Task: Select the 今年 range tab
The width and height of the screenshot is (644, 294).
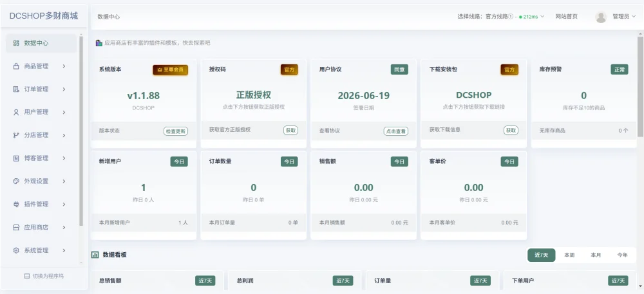Action: point(622,255)
